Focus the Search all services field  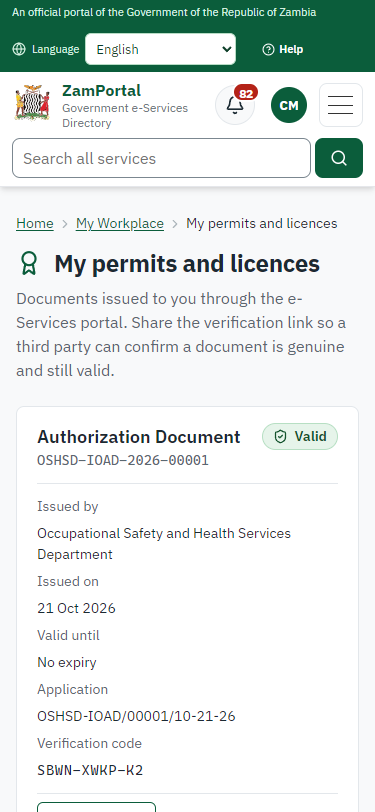tap(162, 158)
